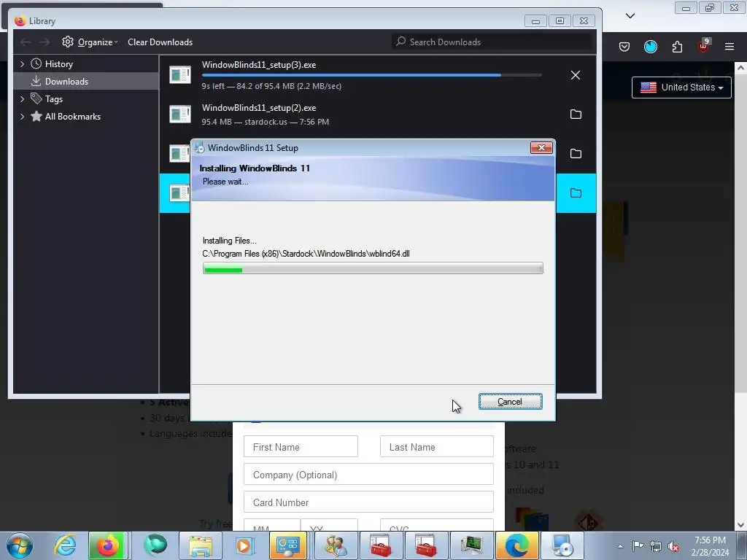Close the WindowBlinds 11 Setup dialog

pos(542,147)
